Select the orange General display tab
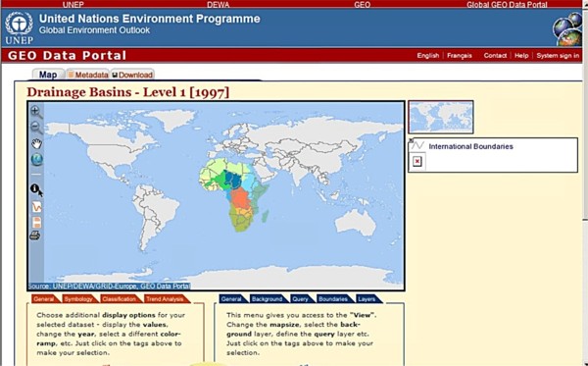 pos(44,299)
